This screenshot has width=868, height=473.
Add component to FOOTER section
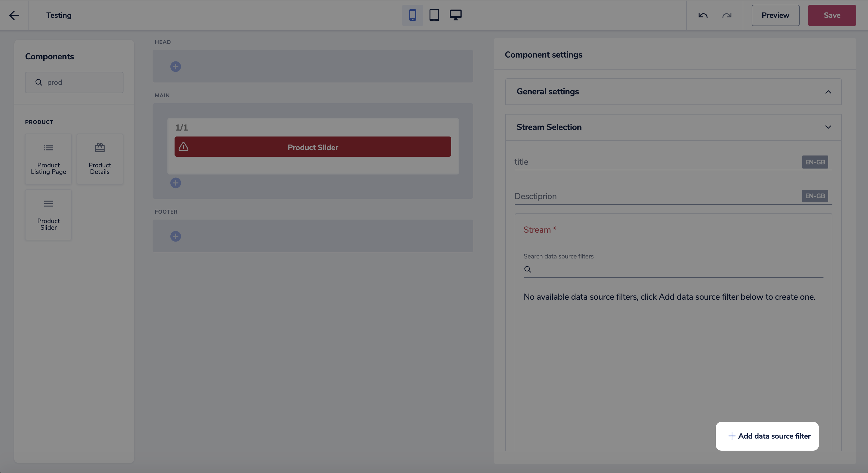175,236
